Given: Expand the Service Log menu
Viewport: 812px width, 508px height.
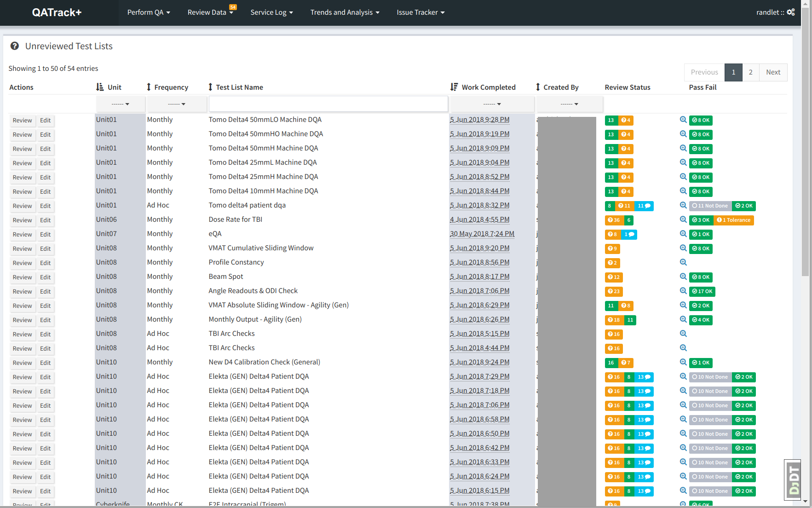Looking at the screenshot, I should pos(271,12).
